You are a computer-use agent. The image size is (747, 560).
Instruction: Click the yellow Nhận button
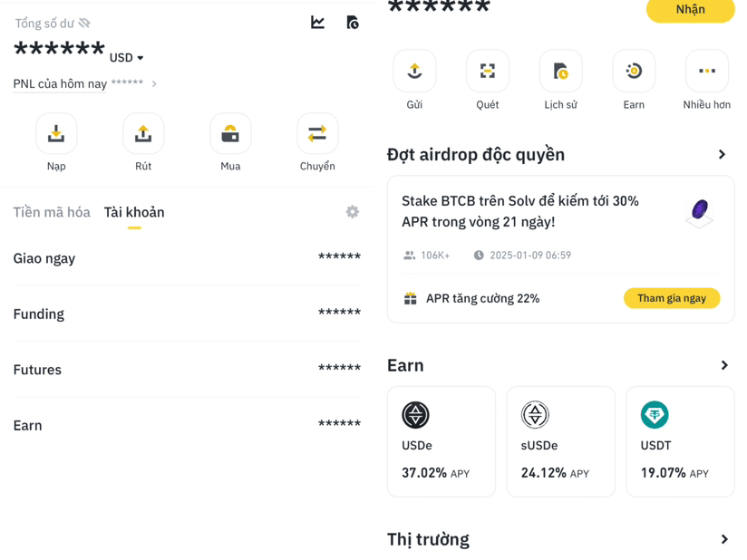pos(690,10)
